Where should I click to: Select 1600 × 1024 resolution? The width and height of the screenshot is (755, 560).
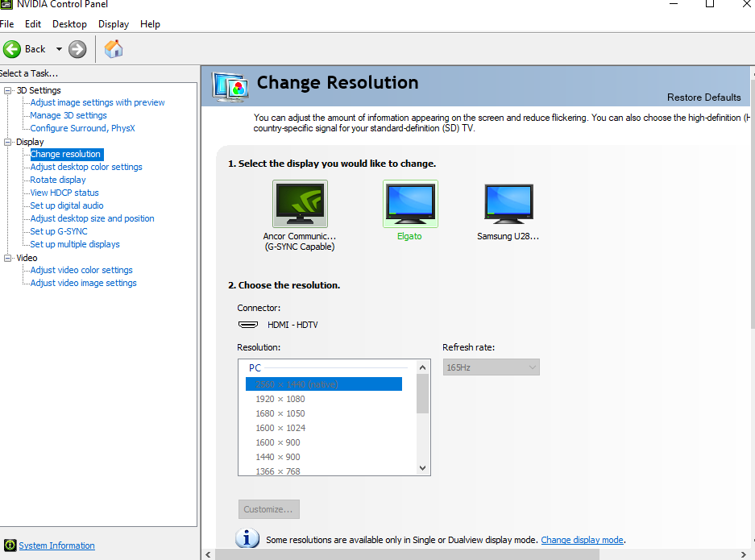click(280, 428)
